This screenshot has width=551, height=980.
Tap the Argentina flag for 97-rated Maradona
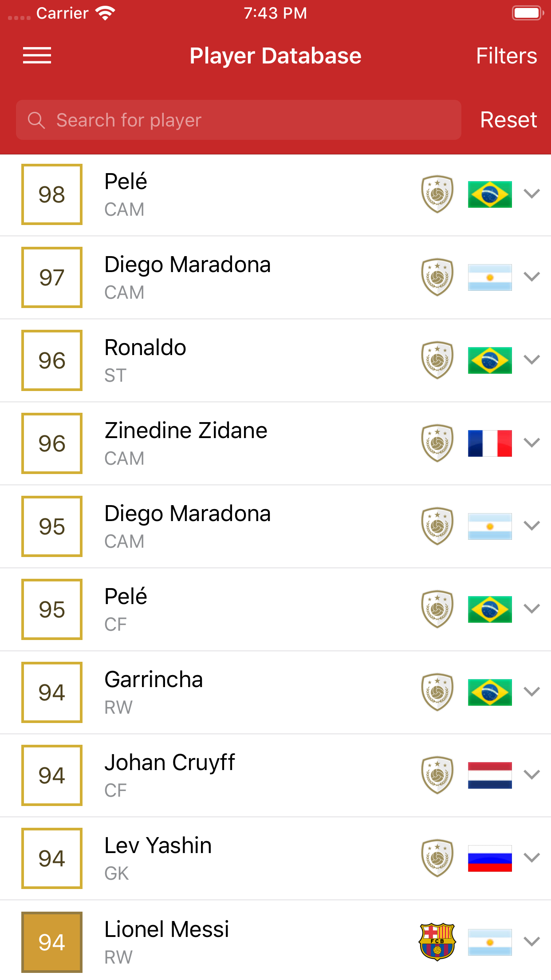[490, 277]
